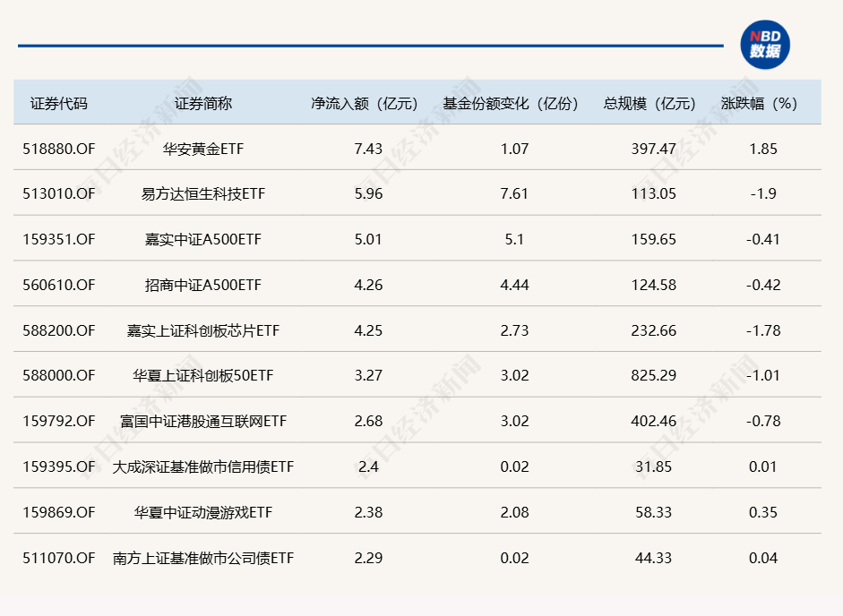The width and height of the screenshot is (843, 616).
Task: Select 南方上证基准做市公司债ETF name cell
Action: 203,558
